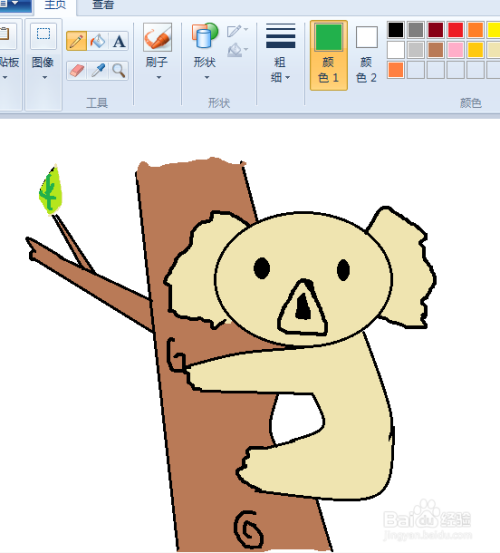Select the Text tool
Screen dimensions: 500x553
(x=119, y=41)
